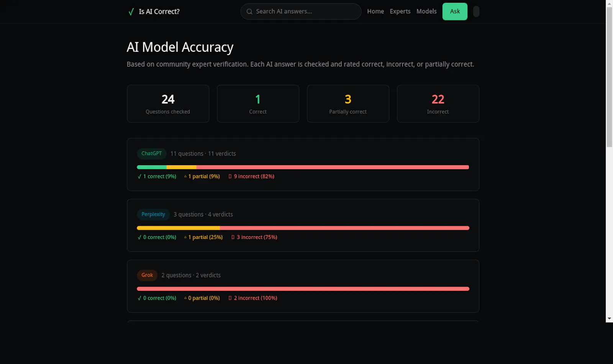The width and height of the screenshot is (613, 364).
Task: Click the green checkmark logo icon
Action: tap(131, 12)
